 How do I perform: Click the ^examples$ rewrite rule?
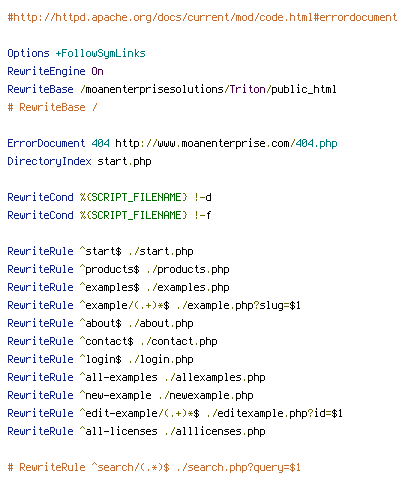(x=118, y=287)
